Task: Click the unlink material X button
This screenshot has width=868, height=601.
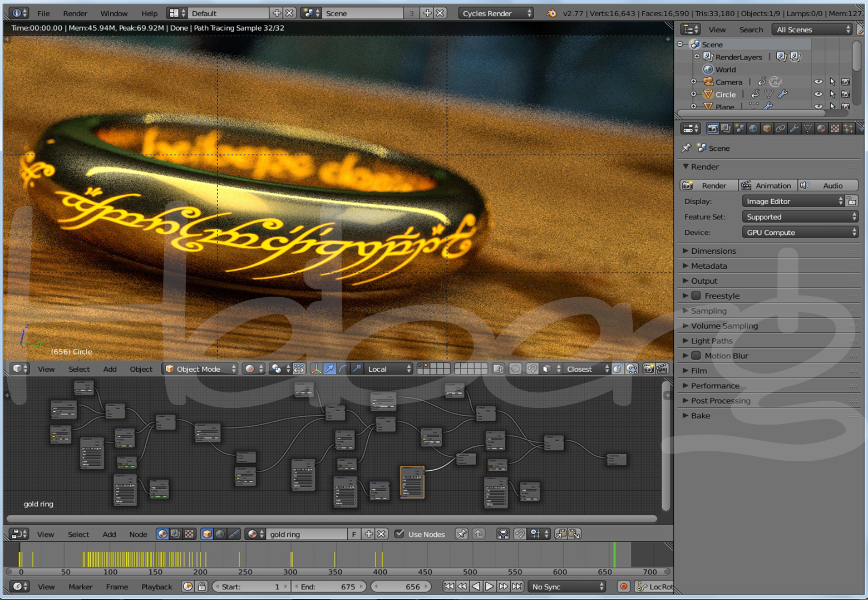Action: (x=381, y=534)
